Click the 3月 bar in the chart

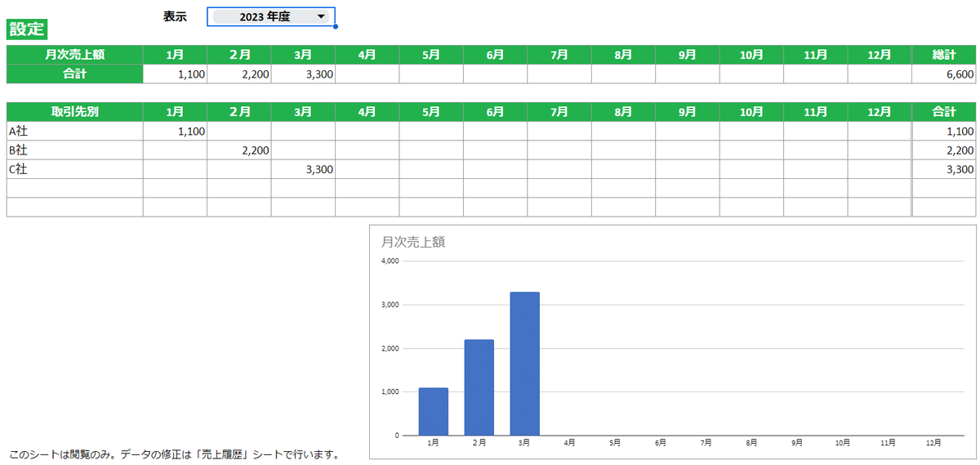[524, 364]
